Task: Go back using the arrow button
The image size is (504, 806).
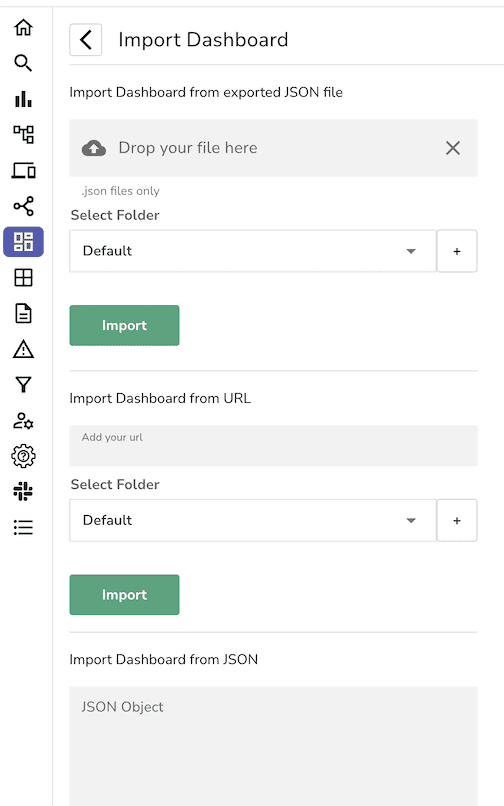Action: [x=85, y=40]
